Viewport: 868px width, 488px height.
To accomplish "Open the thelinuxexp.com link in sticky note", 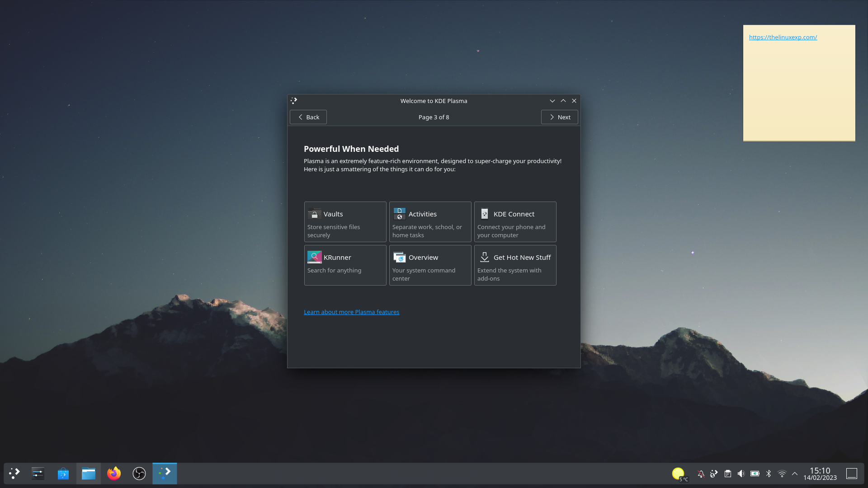I will [783, 37].
